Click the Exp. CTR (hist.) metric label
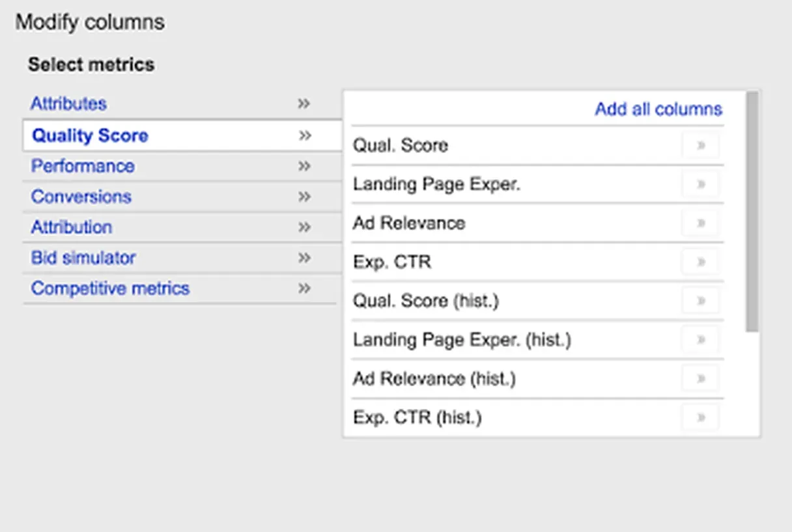Viewport: 792px width, 532px height. pyautogui.click(x=417, y=417)
